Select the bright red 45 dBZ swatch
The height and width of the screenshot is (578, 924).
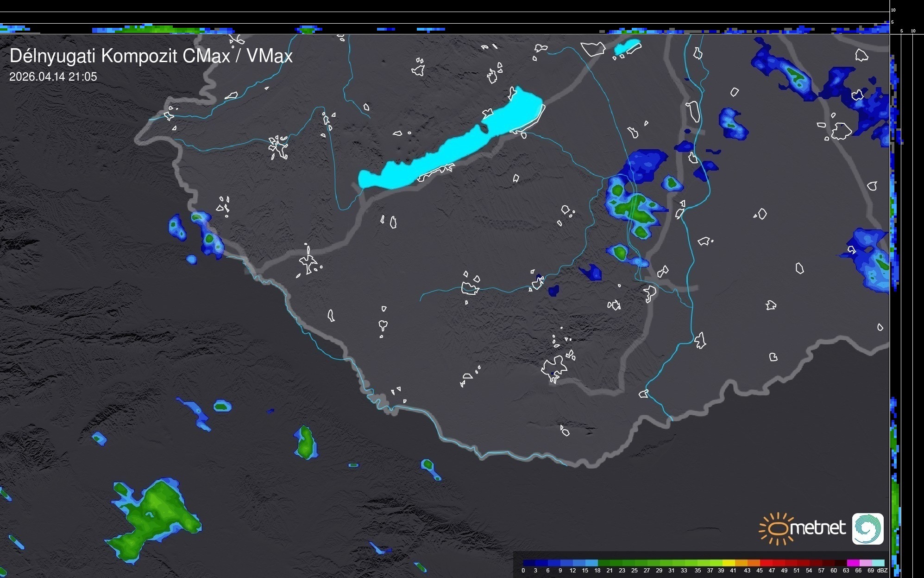(x=766, y=563)
